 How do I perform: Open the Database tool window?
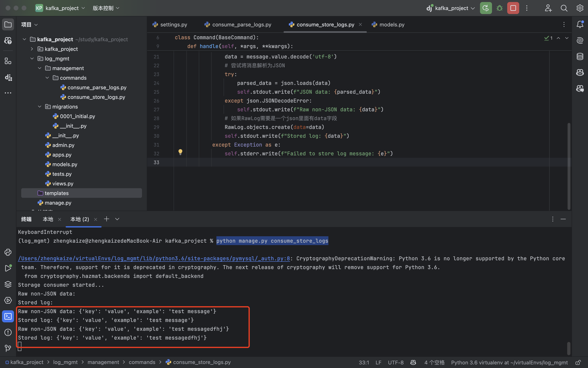click(x=580, y=56)
